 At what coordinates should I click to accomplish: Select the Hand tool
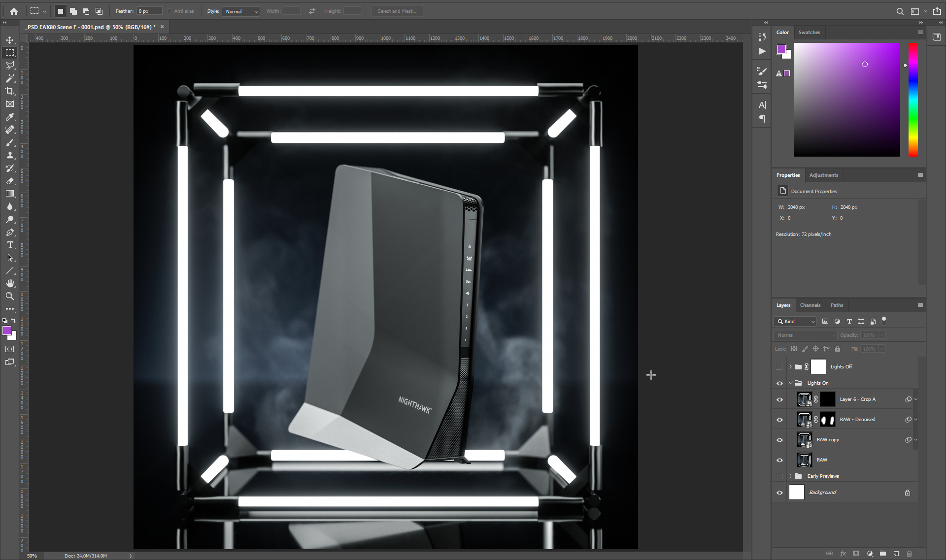pyautogui.click(x=10, y=283)
